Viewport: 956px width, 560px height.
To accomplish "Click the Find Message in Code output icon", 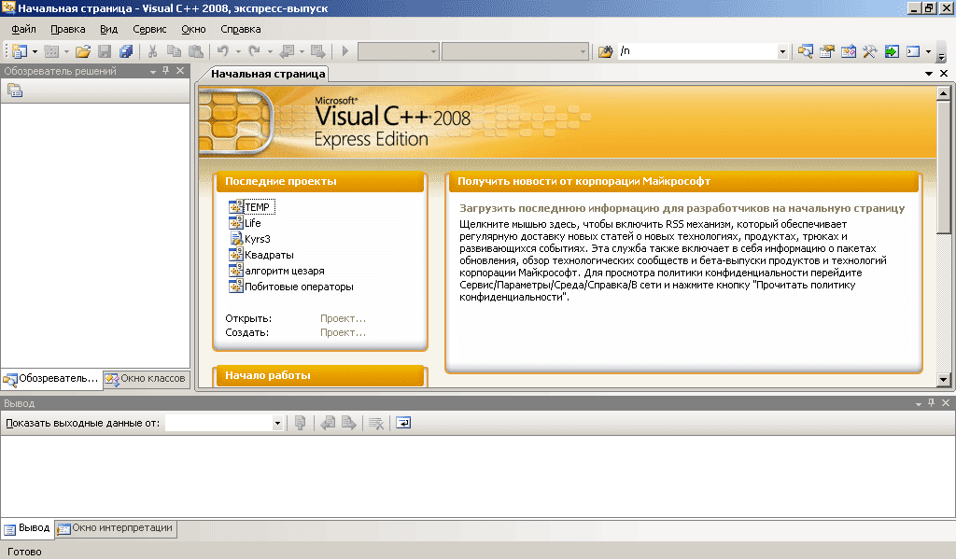I will [300, 423].
